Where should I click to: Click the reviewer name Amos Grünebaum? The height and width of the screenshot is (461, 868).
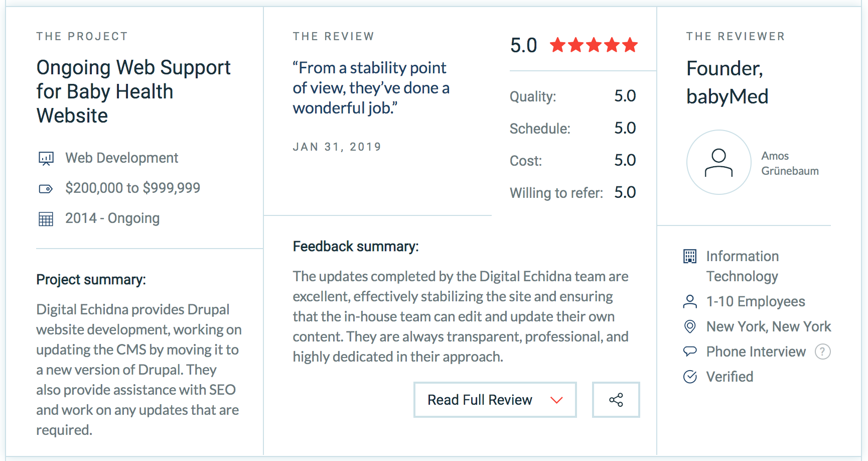[x=790, y=163]
